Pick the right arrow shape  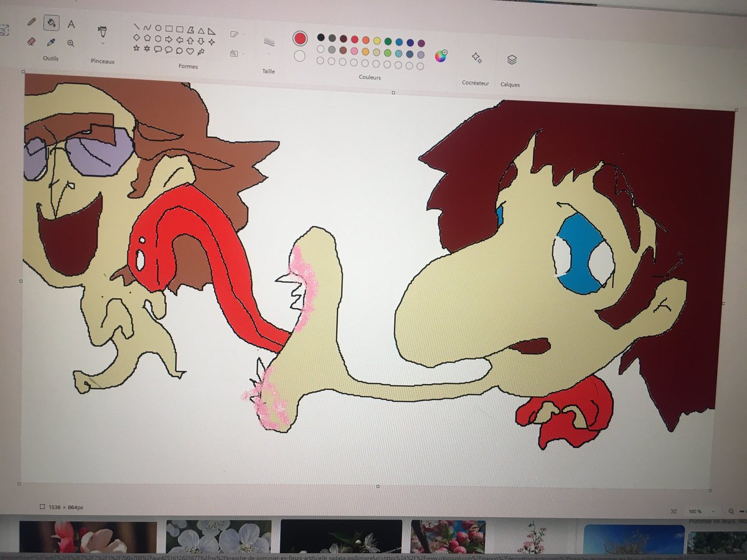pos(169,39)
